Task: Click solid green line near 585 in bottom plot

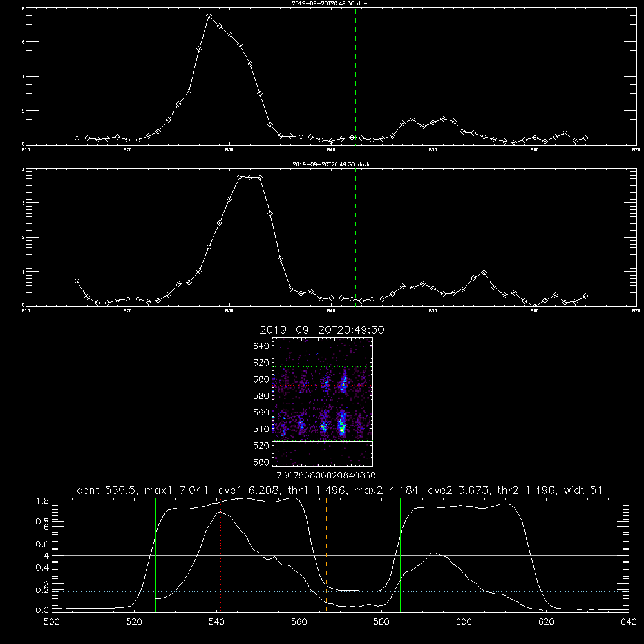Action: tap(400, 555)
